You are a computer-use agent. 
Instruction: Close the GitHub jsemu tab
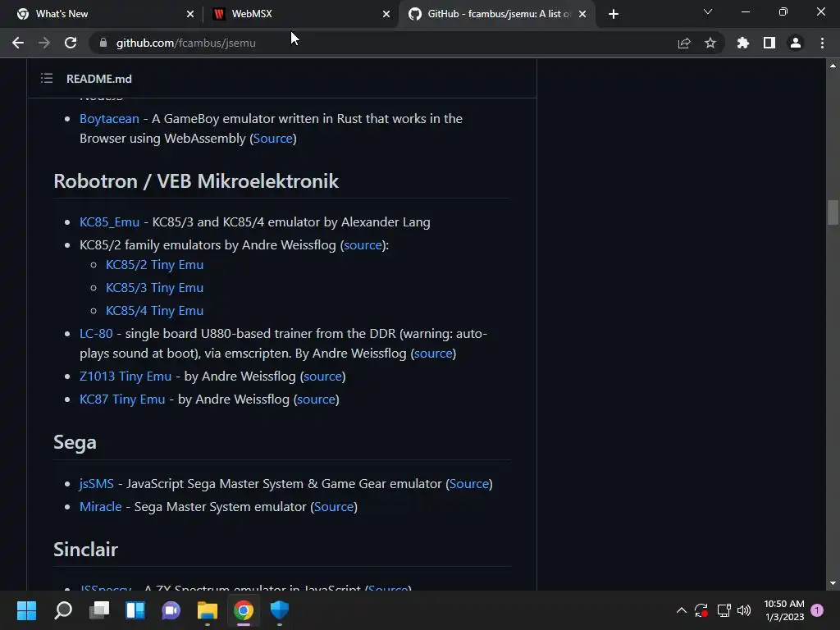pyautogui.click(x=582, y=14)
